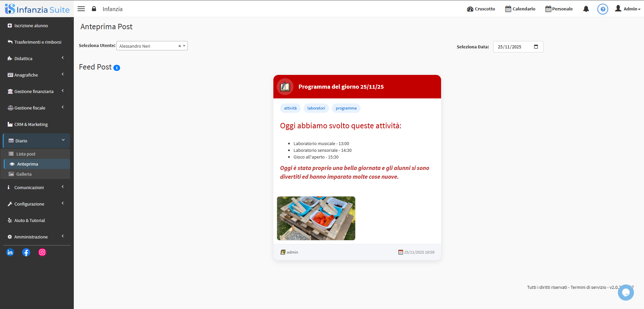Image resolution: width=644 pixels, height=309 pixels.
Task: Click the blue help question icon
Action: click(602, 9)
